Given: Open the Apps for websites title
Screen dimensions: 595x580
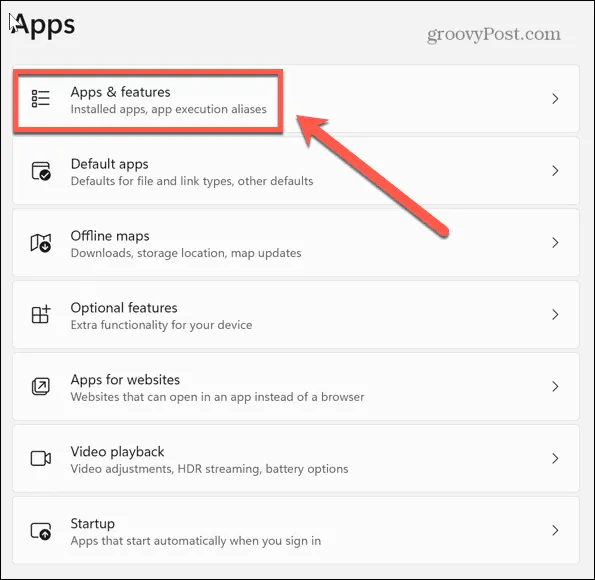Looking at the screenshot, I should [125, 380].
